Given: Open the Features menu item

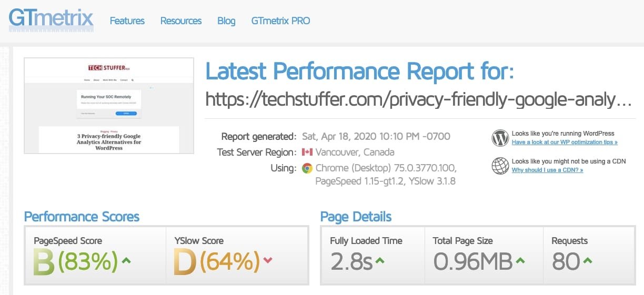Looking at the screenshot, I should click(x=127, y=21).
